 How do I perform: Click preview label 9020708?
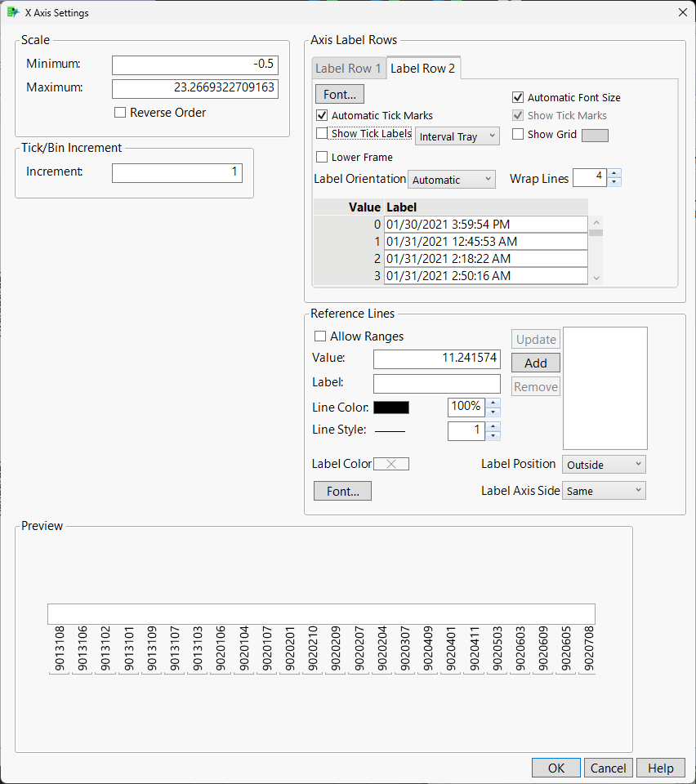(589, 648)
